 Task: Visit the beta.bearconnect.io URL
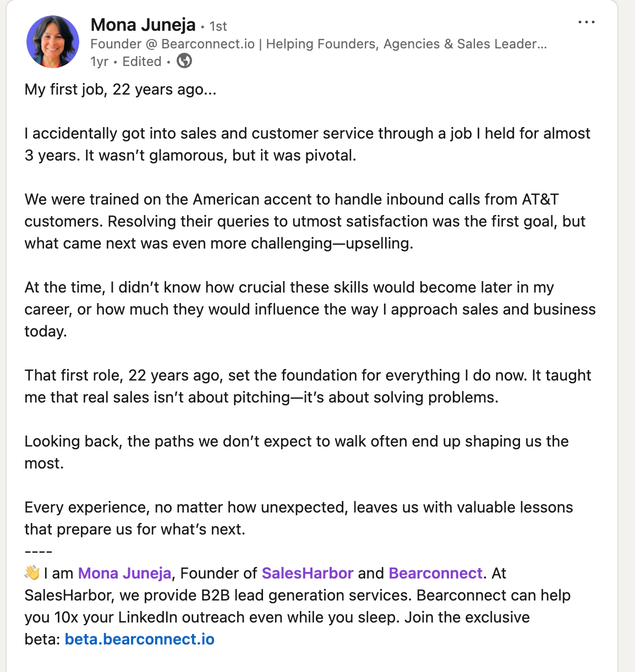[x=139, y=639]
